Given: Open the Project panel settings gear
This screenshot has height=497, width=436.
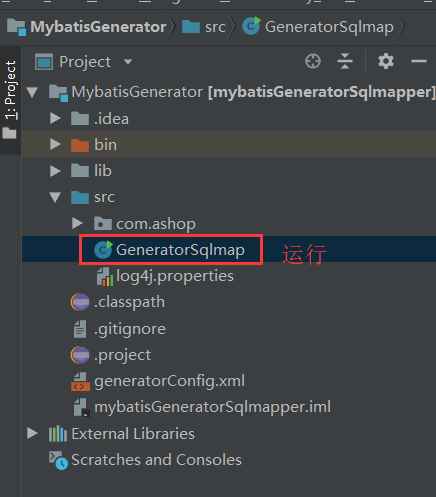Looking at the screenshot, I should [x=386, y=61].
